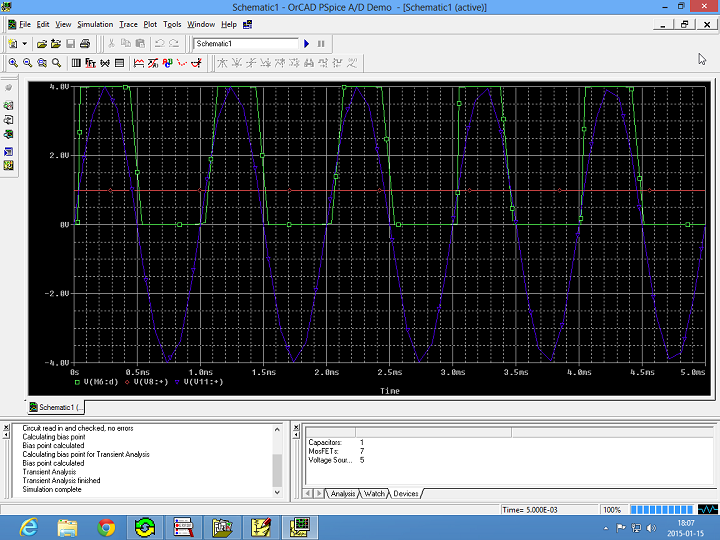
Task: Toggle the Cursor display icon
Action: click(198, 63)
